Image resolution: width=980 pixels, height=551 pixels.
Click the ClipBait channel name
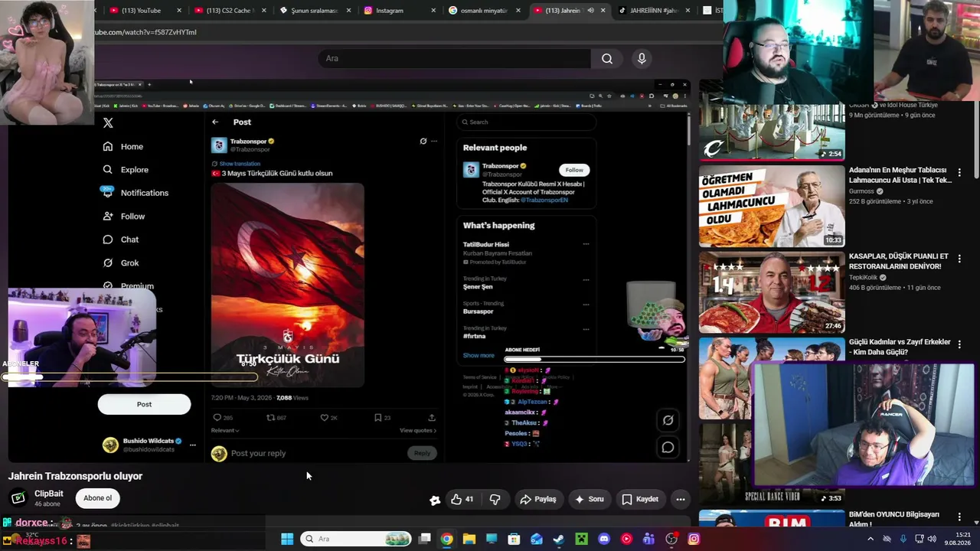[x=49, y=494]
